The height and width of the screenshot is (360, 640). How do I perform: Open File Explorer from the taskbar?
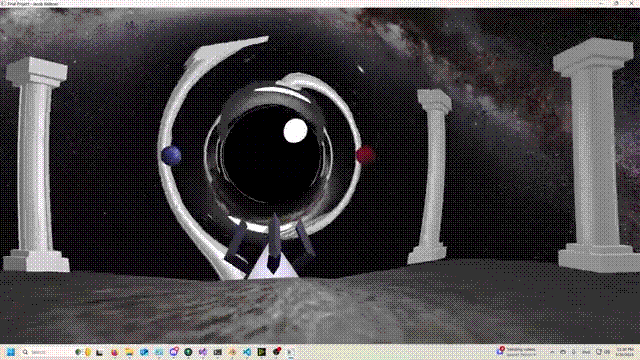(x=129, y=352)
